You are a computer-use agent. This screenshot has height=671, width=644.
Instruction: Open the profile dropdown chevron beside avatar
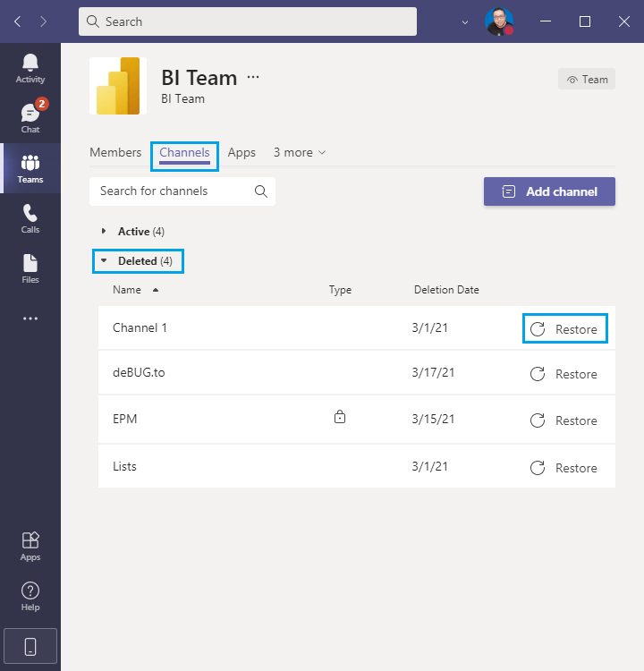[x=464, y=21]
